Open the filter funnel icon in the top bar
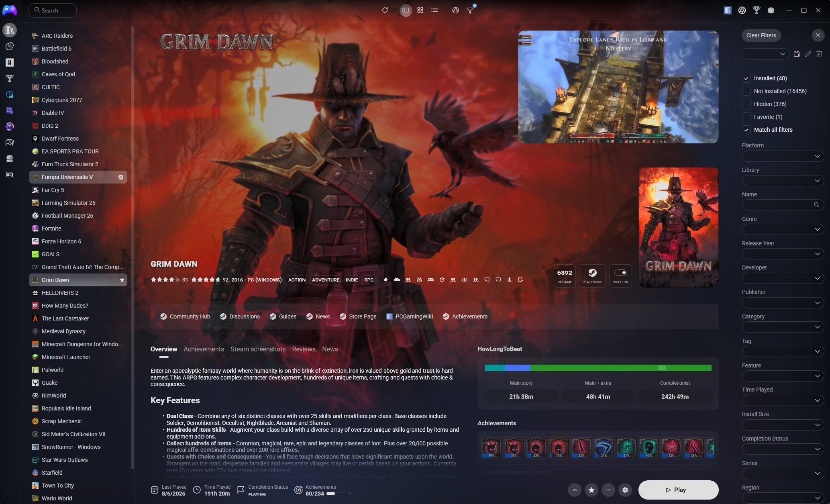This screenshot has height=504, width=830. tap(470, 10)
